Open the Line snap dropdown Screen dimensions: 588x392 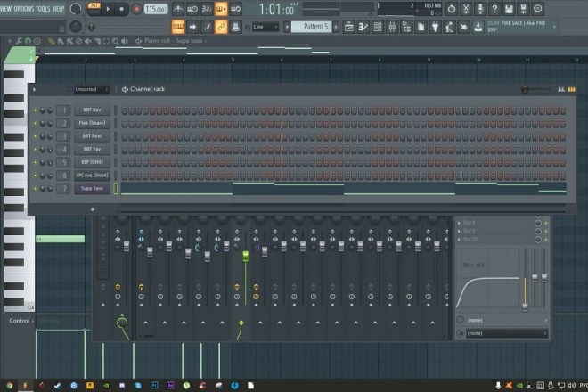[265, 27]
